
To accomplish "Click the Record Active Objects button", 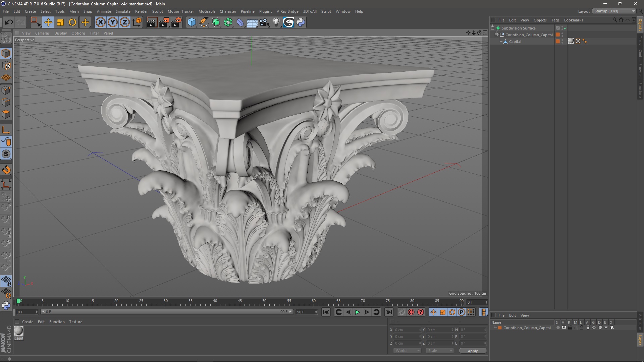I will pos(401,312).
